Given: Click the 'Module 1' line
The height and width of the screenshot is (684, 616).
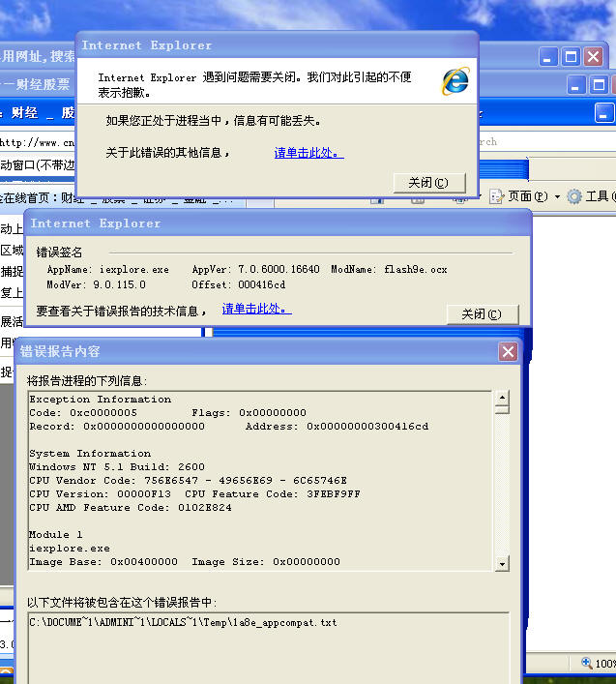Looking at the screenshot, I should coord(56,534).
